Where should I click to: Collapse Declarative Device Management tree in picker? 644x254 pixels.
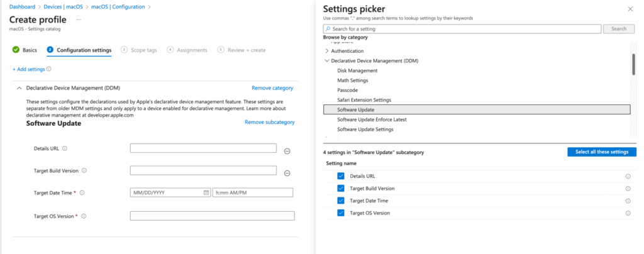[326, 60]
